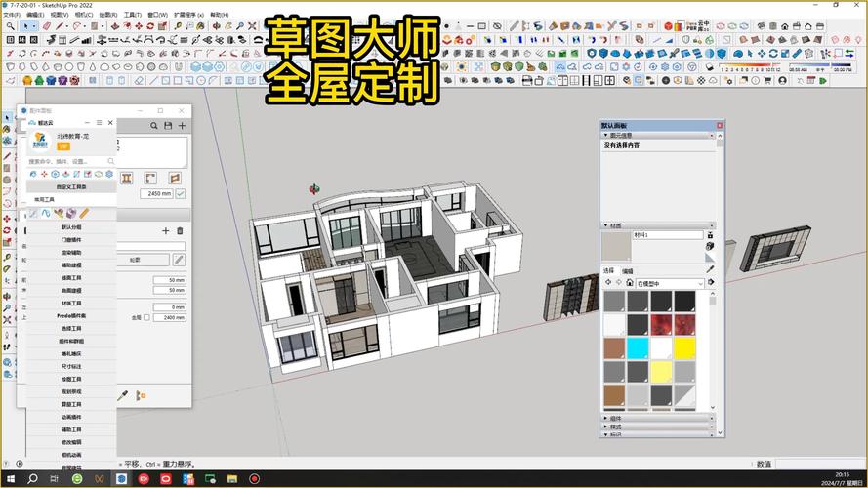
Task: Switch to the 编辑 tab in Materials
Action: pos(627,271)
